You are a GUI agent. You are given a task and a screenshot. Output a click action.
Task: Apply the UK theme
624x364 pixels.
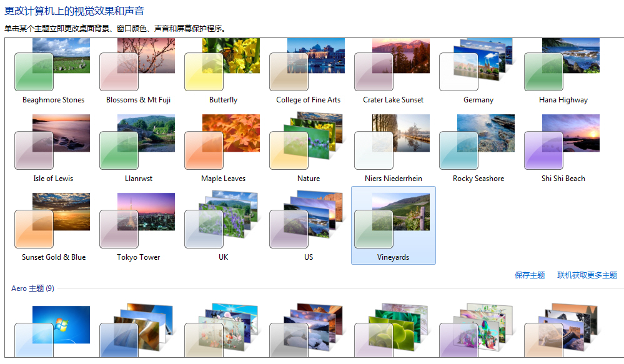[222, 225]
